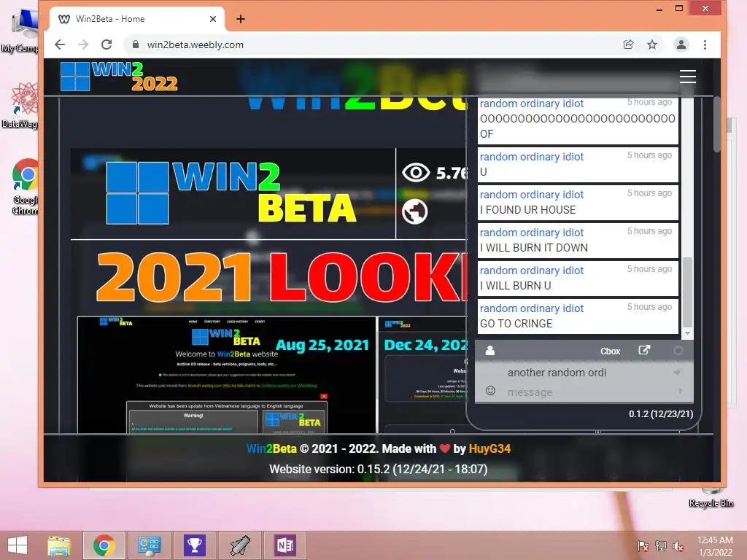Reload the Win2Beta page

[x=107, y=44]
